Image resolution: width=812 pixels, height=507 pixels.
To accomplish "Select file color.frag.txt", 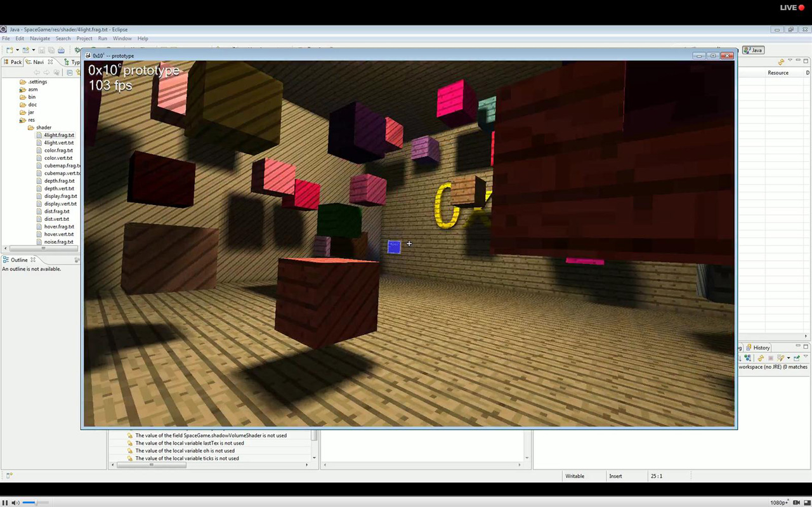I will pos(55,150).
